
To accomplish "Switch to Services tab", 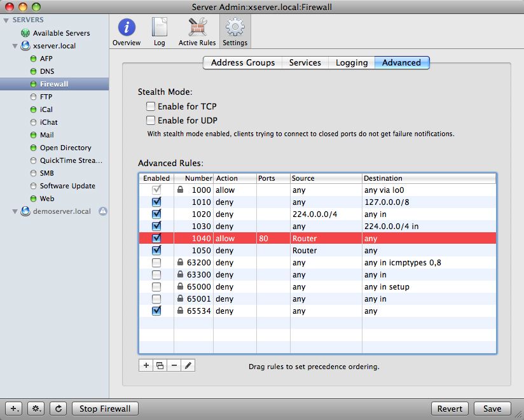I will point(305,62).
